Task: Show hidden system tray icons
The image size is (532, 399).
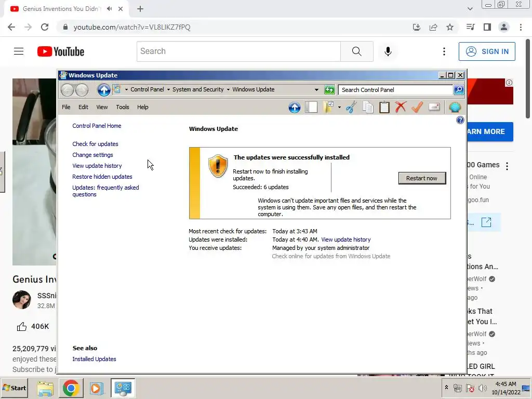Action: point(446,388)
